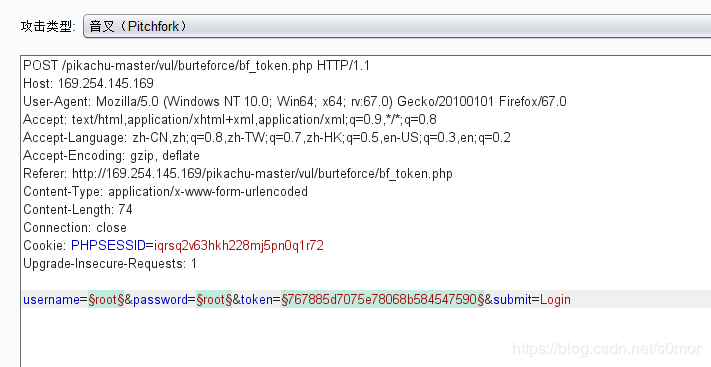Viewport: 711px width, 367px height.
Task: Click the Host: 169.254.145.169 line
Action: (88, 83)
